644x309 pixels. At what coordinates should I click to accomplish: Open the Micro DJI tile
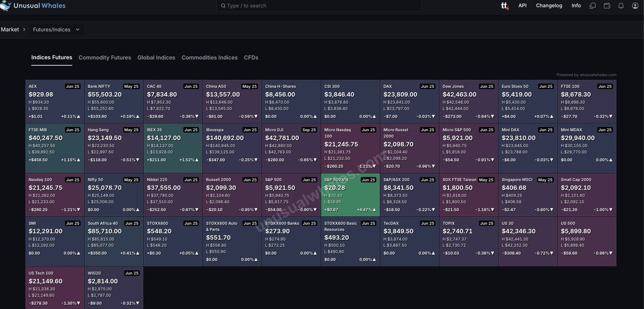(x=291, y=149)
